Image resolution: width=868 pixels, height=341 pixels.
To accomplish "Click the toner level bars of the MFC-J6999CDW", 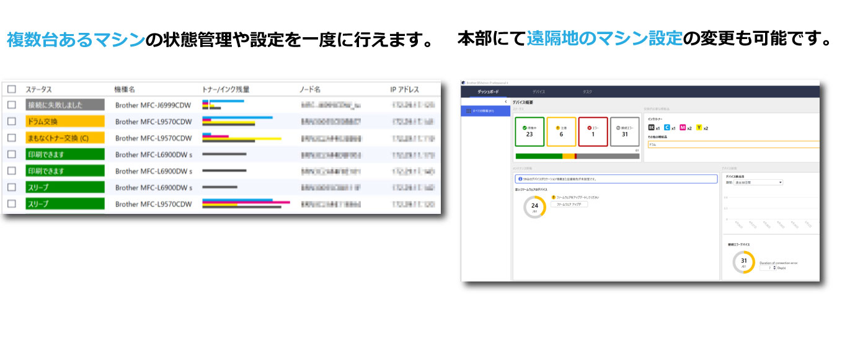I will [x=224, y=105].
